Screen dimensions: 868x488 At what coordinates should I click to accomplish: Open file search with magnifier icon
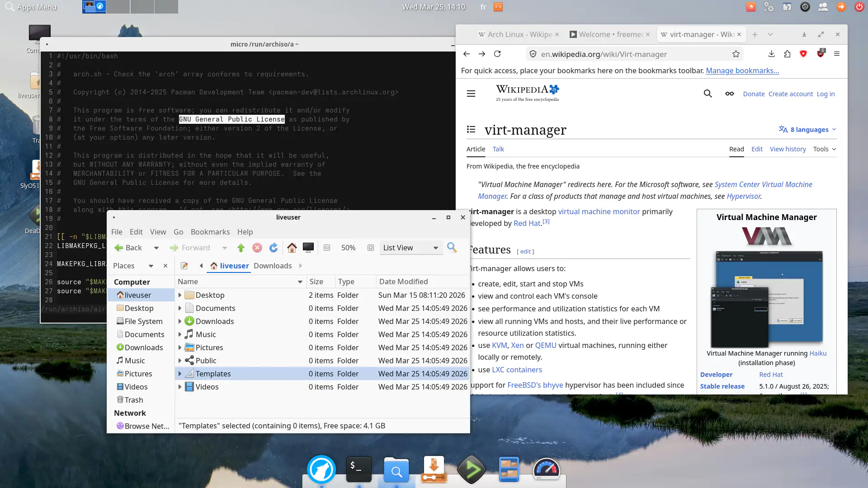click(x=452, y=248)
